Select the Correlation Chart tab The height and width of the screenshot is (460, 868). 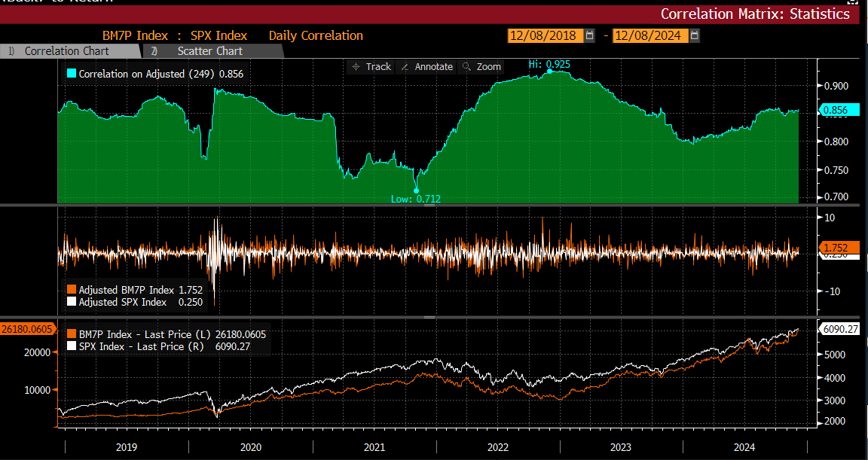(66, 51)
